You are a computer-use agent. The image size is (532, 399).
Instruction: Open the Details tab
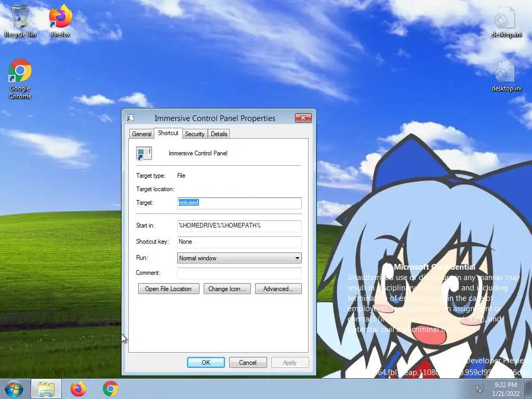coord(219,134)
